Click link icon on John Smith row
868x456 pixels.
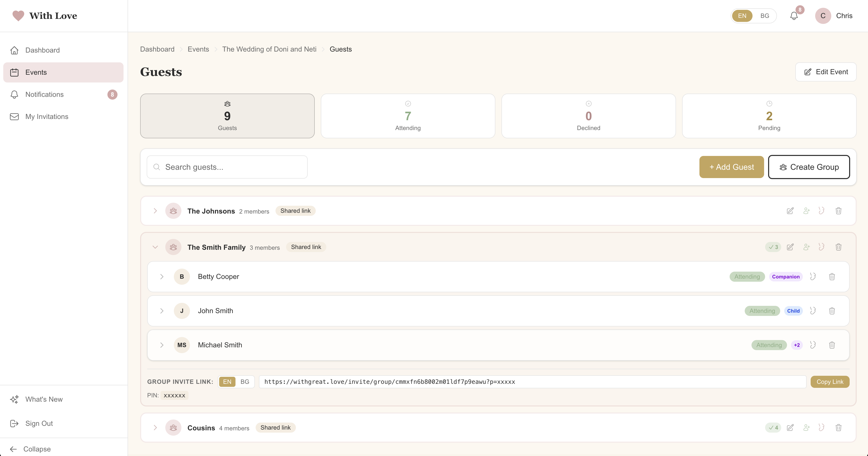click(x=813, y=311)
